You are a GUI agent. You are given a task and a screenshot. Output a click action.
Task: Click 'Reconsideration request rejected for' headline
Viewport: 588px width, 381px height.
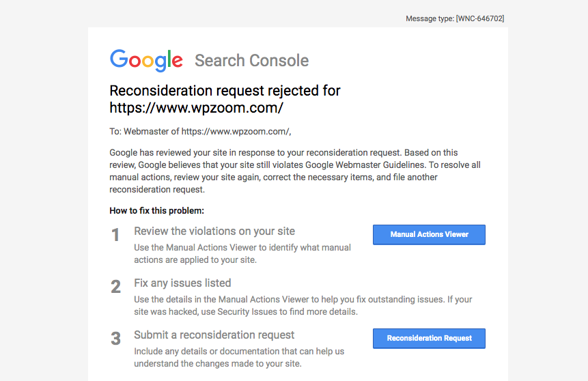[x=225, y=91]
